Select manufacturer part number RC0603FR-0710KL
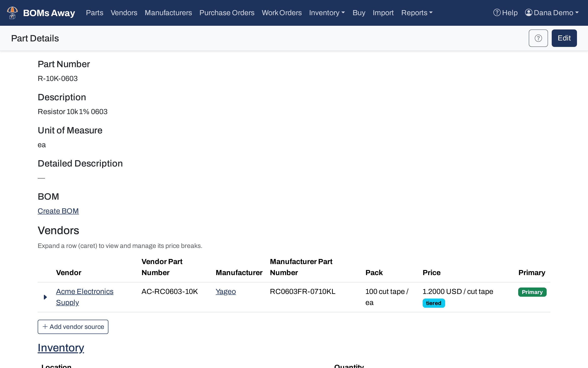 pos(302,291)
